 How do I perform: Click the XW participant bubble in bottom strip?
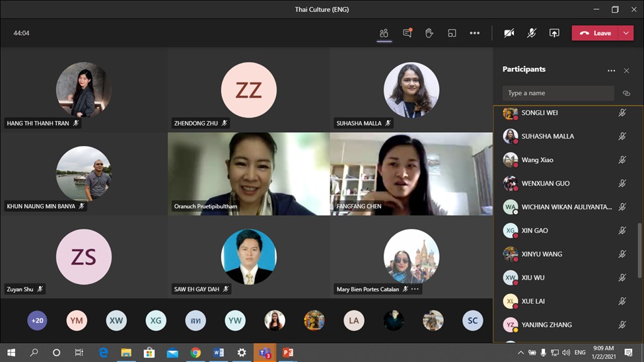(x=116, y=320)
